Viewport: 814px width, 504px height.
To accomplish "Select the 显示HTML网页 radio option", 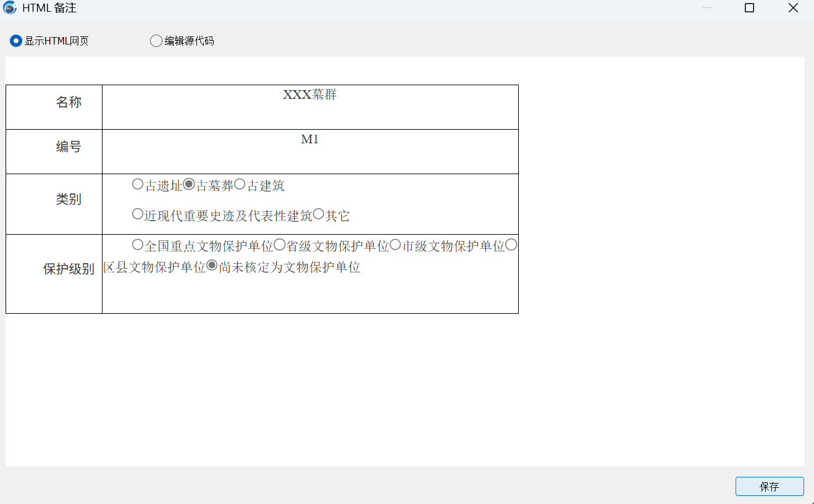I will [16, 41].
